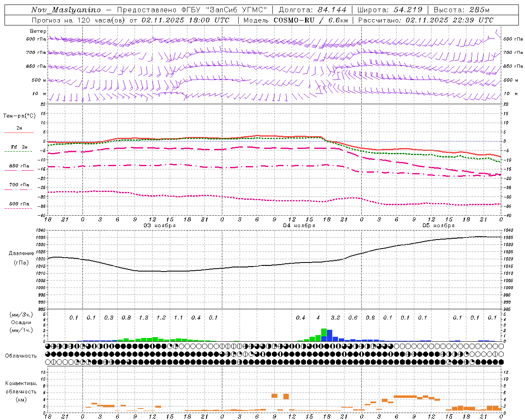525x420 pixels.
Task: Click the '05 ноября' date label
Action: 438,226
